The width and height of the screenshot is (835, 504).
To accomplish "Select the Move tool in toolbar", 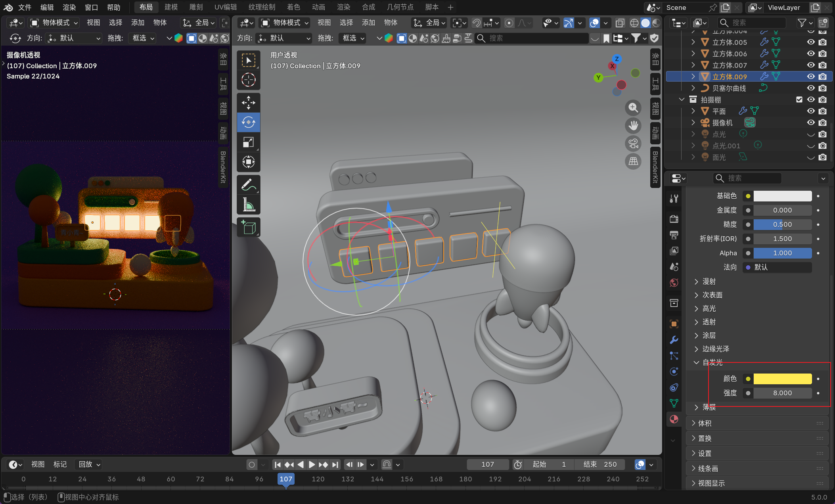I will (249, 102).
